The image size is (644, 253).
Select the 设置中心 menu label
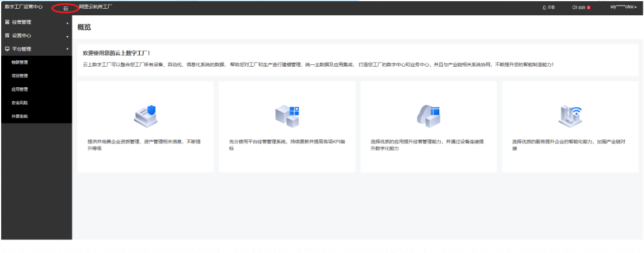pos(22,36)
